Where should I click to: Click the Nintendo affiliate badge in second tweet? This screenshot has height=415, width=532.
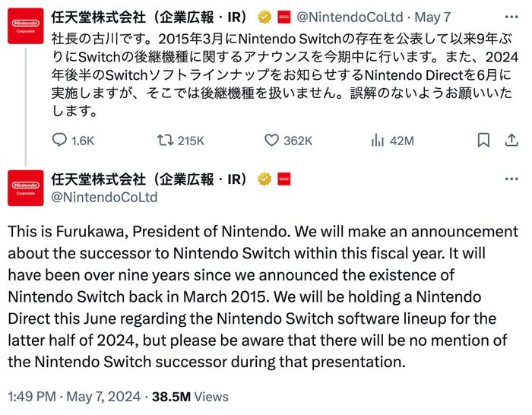[283, 179]
